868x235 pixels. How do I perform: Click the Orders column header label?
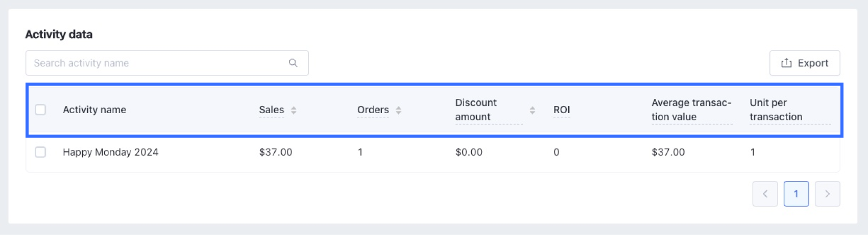[373, 110]
